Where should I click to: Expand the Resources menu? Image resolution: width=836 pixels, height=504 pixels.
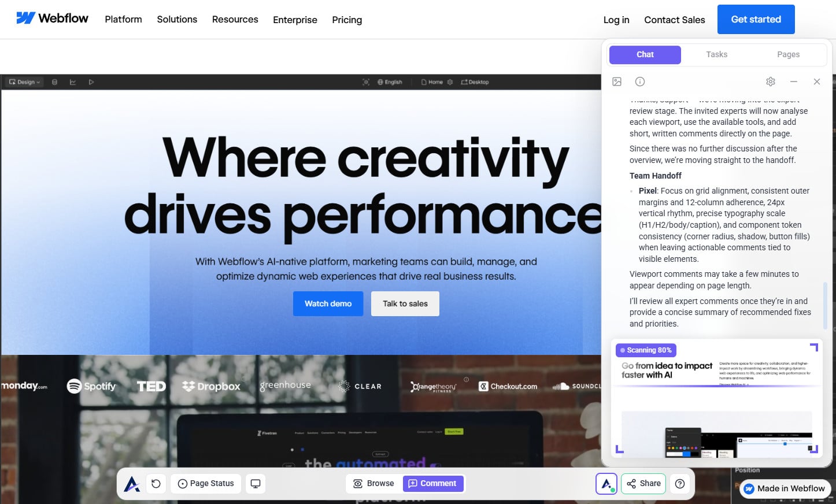235,20
